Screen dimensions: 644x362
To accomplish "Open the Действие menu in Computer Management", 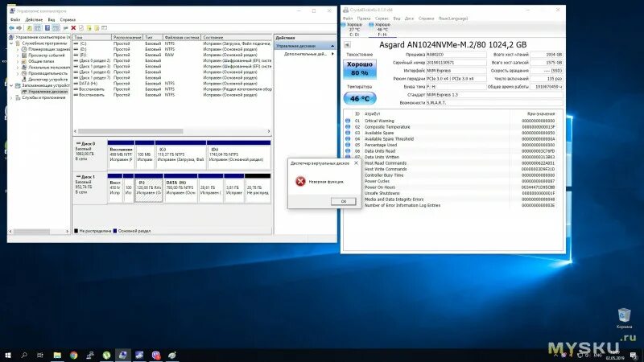I will coord(34,19).
